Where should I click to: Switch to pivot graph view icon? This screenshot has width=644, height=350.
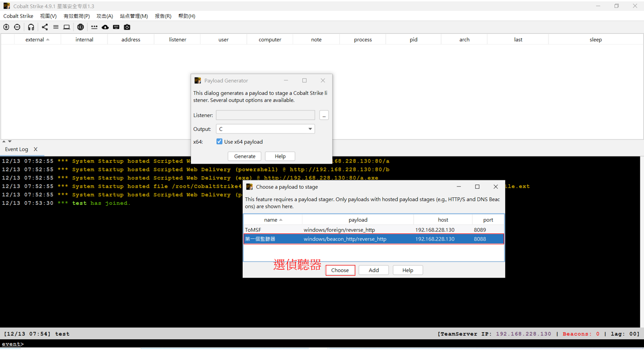[x=45, y=27]
